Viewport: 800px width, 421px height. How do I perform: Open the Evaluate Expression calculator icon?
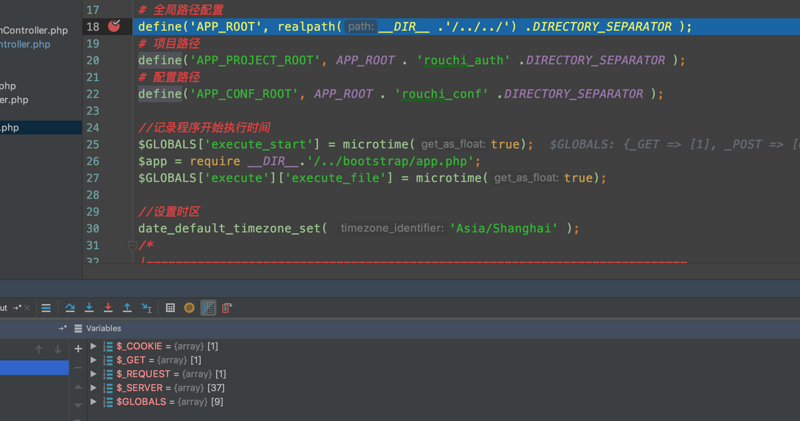point(170,308)
